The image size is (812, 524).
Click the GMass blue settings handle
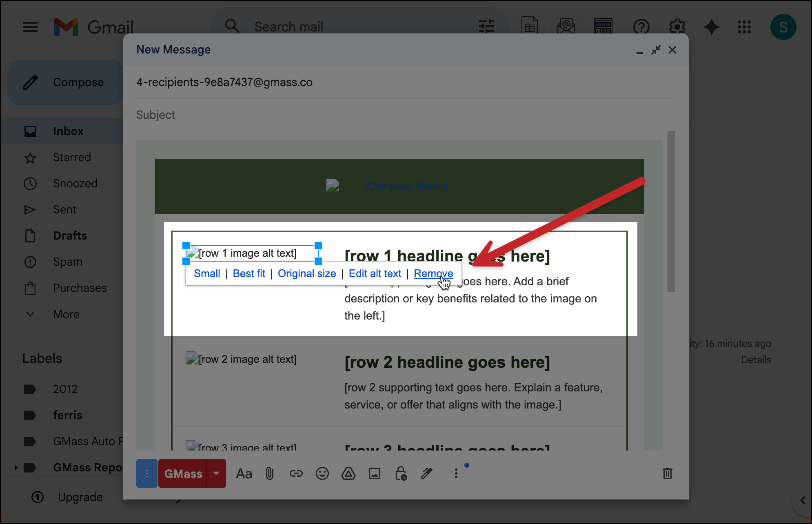(x=147, y=473)
